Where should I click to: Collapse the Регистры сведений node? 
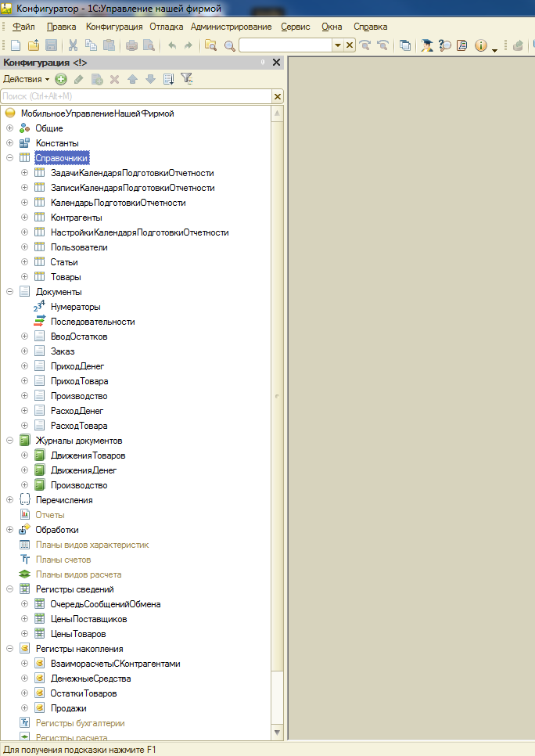tap(9, 589)
